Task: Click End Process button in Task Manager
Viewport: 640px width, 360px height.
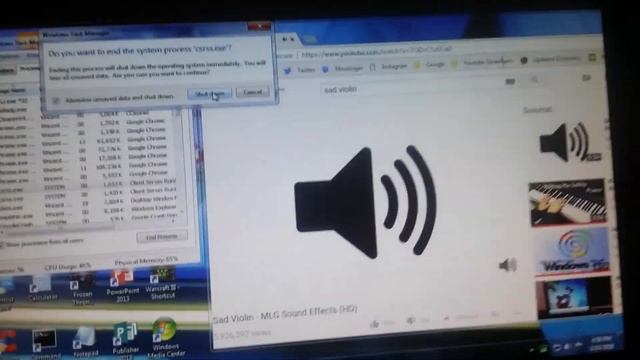Action: (162, 237)
